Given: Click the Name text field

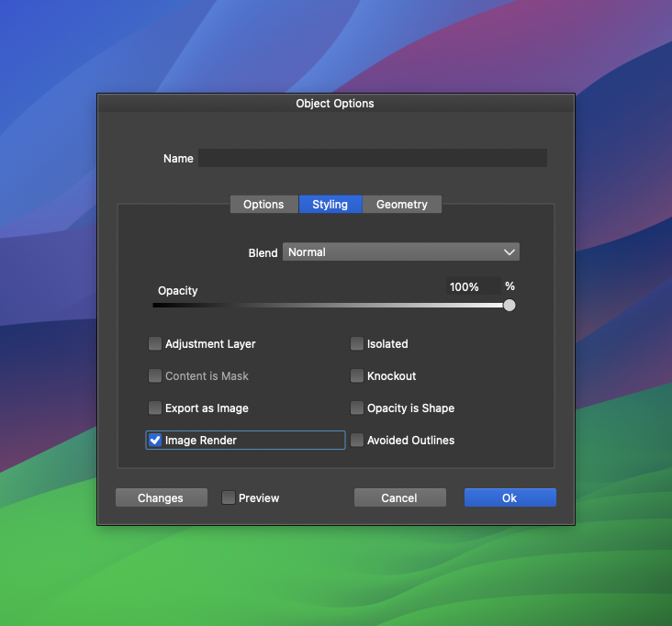Looking at the screenshot, I should tap(372, 158).
